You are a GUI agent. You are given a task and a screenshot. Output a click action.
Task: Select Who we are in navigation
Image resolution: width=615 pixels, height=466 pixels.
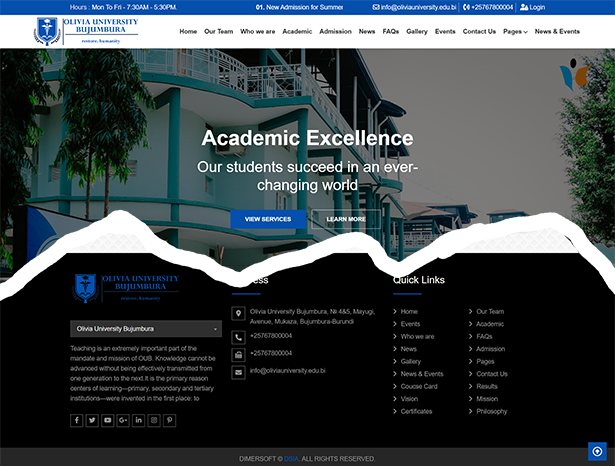coord(258,31)
